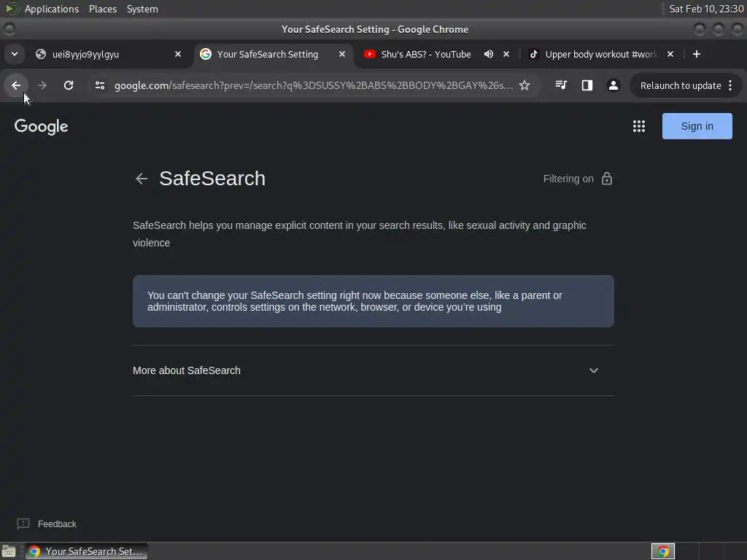Open site information icon in address bar
The width and height of the screenshot is (747, 560).
[99, 85]
